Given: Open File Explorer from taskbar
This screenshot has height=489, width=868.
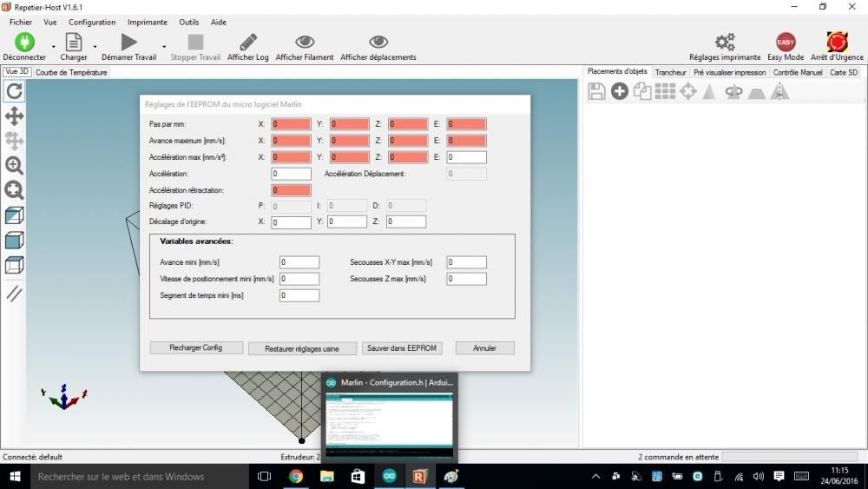Looking at the screenshot, I should point(326,476).
